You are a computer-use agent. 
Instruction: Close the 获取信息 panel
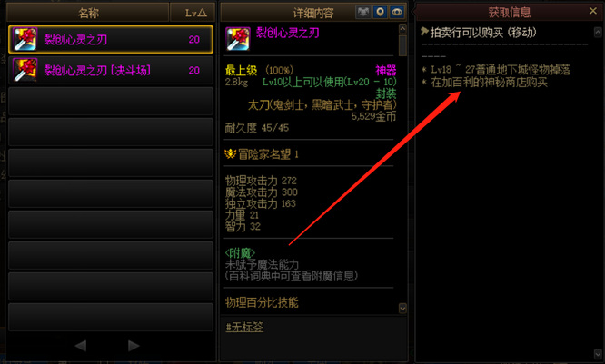[x=593, y=11]
